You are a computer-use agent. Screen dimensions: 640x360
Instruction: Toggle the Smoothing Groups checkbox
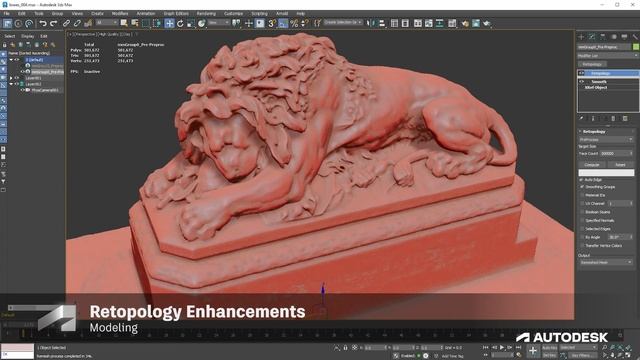pyautogui.click(x=582, y=187)
